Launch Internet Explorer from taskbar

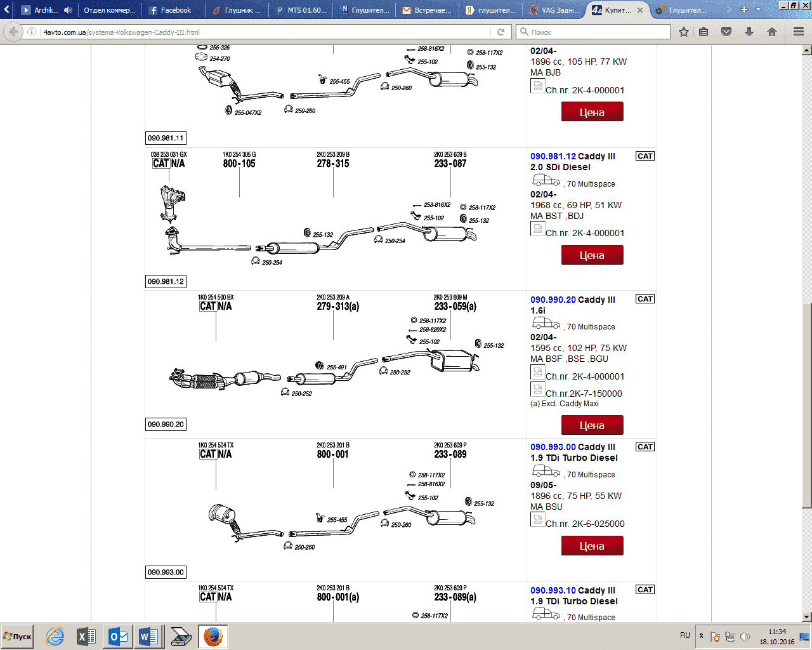click(55, 637)
